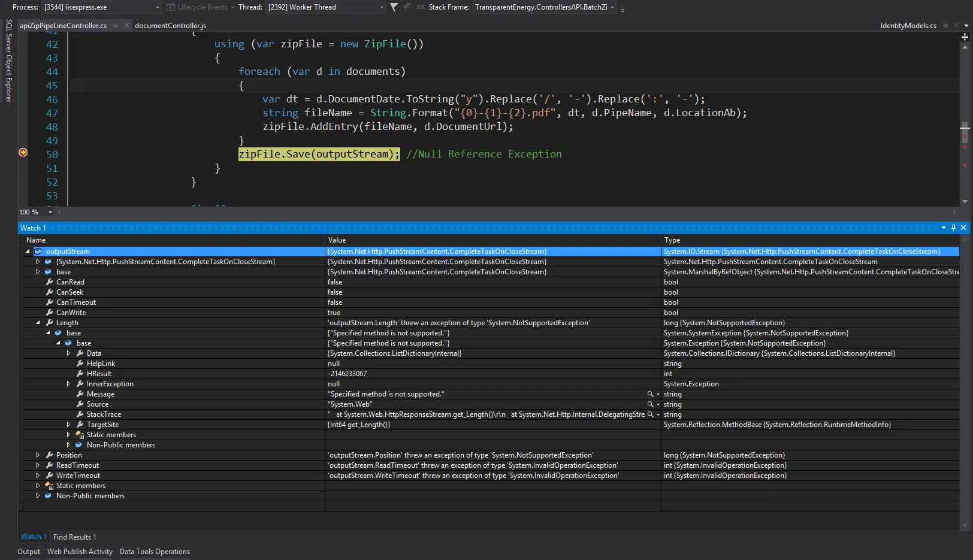Expand the Position property node

click(38, 455)
